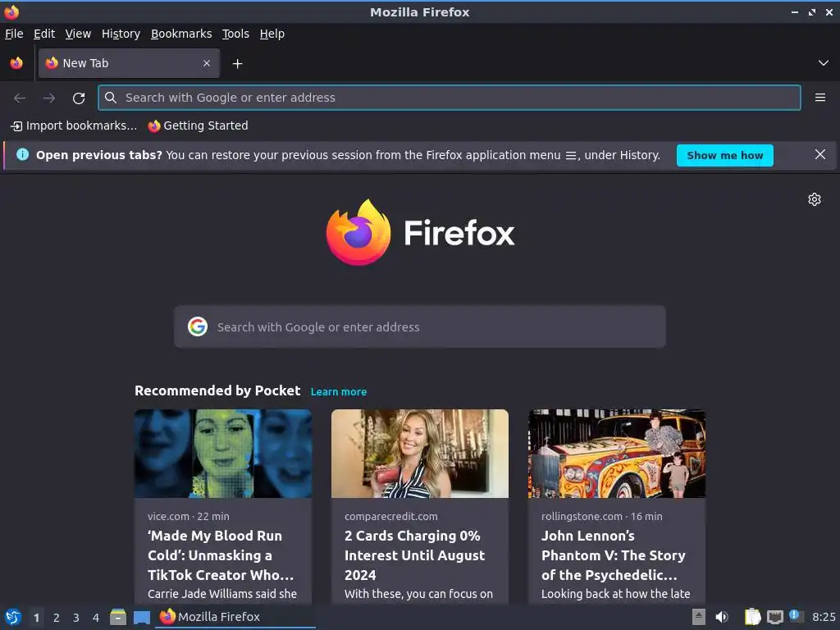Click the eject removable media tray icon
Image resolution: width=840 pixels, height=630 pixels.
click(699, 617)
